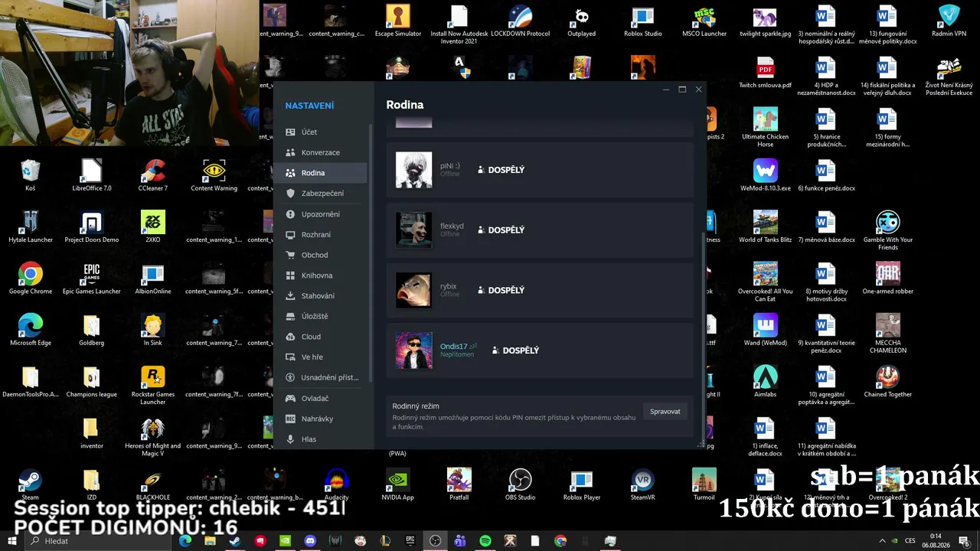
Task: Select Rockstar Games Launcher icon
Action: pos(153,385)
